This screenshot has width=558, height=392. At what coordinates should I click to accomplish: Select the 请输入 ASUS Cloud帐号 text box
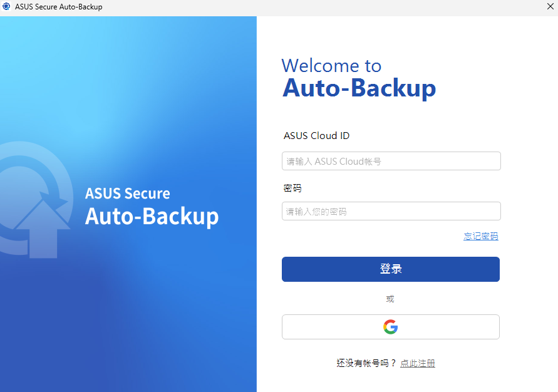[x=390, y=161]
